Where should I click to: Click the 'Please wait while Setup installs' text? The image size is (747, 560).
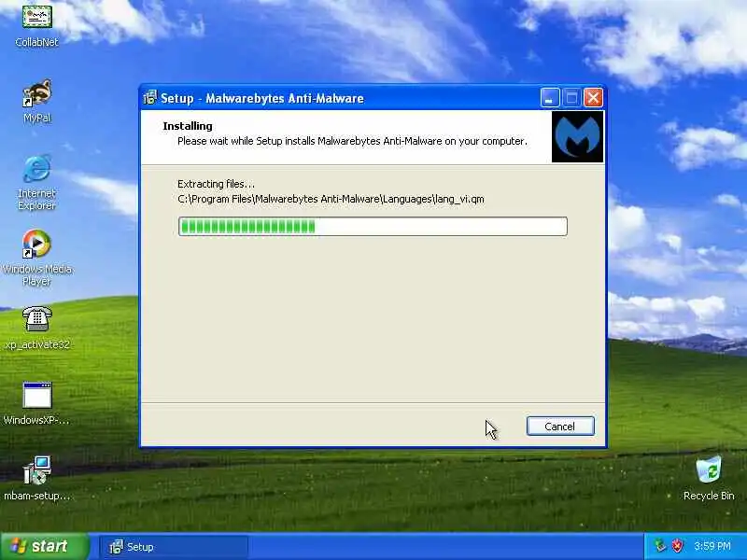pos(352,141)
